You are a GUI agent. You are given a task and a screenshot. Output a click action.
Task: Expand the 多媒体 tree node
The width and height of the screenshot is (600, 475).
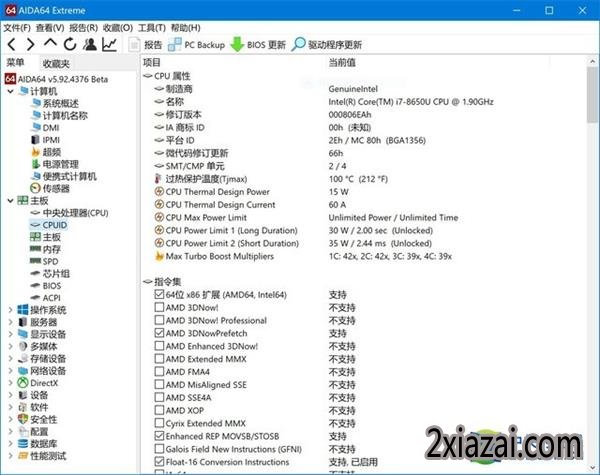[x=10, y=346]
